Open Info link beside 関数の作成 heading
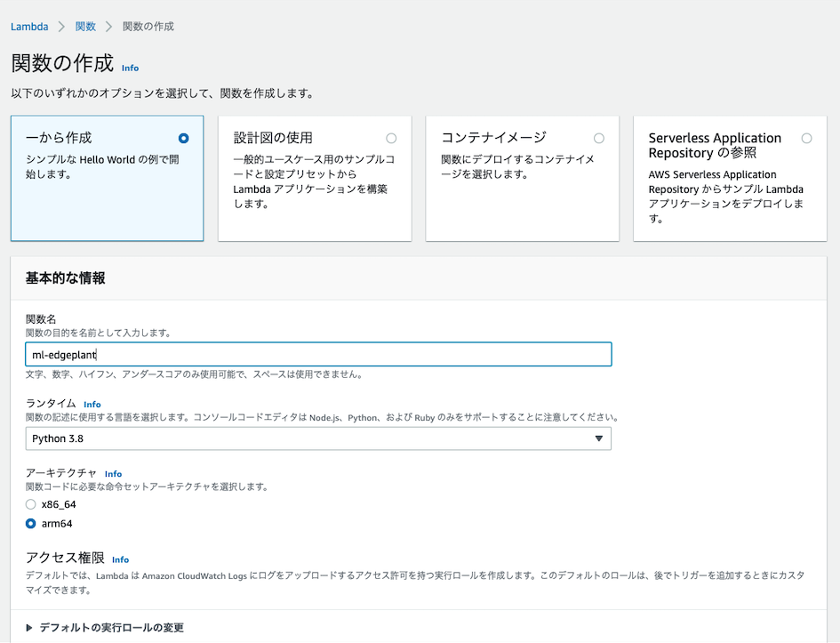Screen dimensions: 840x643 [x=130, y=68]
